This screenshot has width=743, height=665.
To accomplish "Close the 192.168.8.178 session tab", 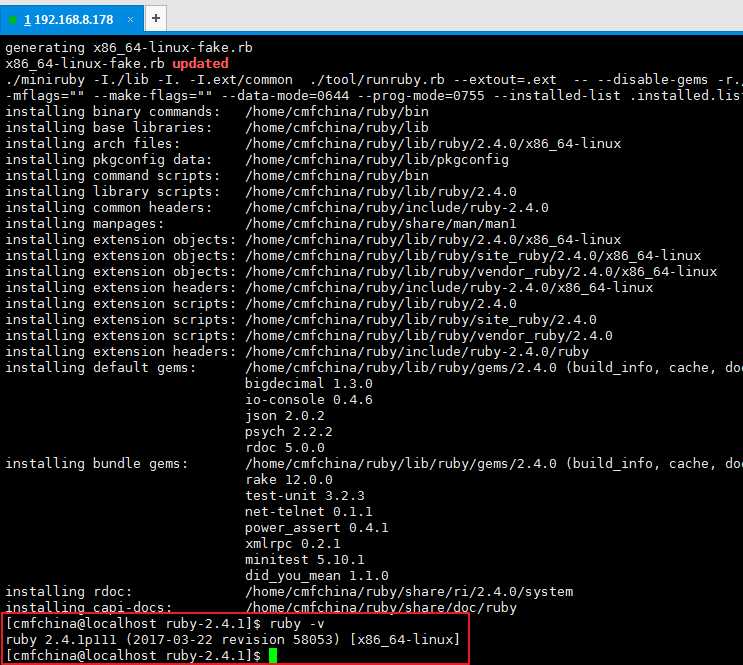I will 130,19.
